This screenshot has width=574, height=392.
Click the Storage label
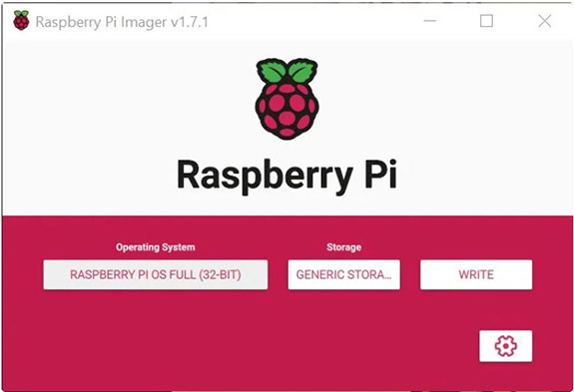(343, 247)
